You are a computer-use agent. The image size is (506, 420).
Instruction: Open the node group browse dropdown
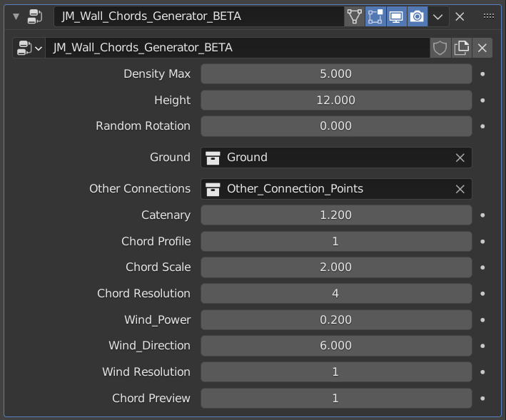click(x=29, y=48)
